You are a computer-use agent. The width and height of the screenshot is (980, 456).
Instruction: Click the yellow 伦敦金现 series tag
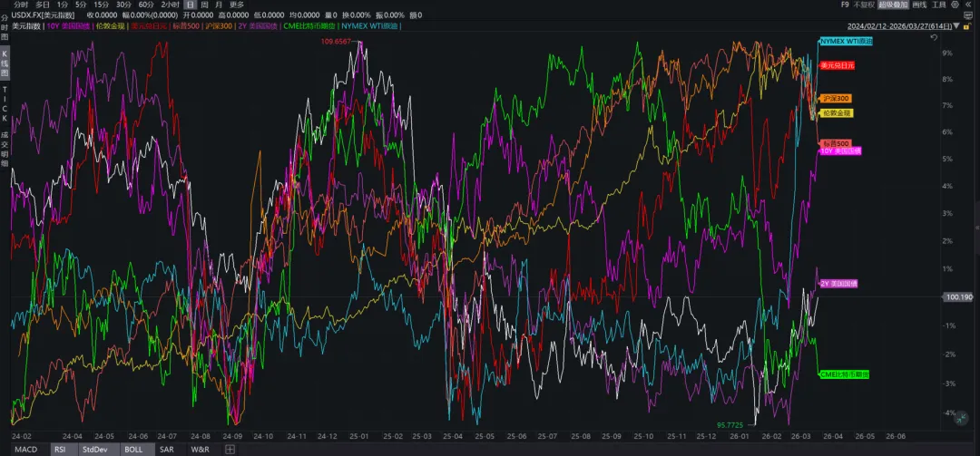coord(837,113)
